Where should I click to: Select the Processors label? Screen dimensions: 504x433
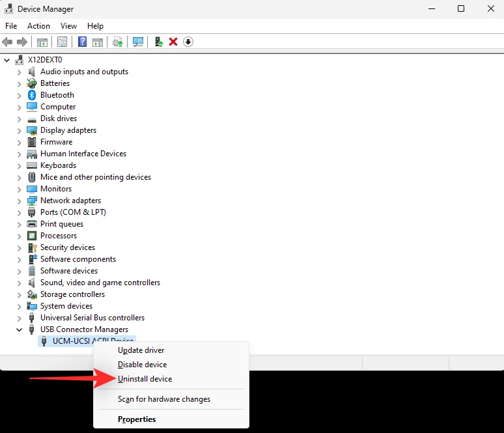[x=59, y=236]
